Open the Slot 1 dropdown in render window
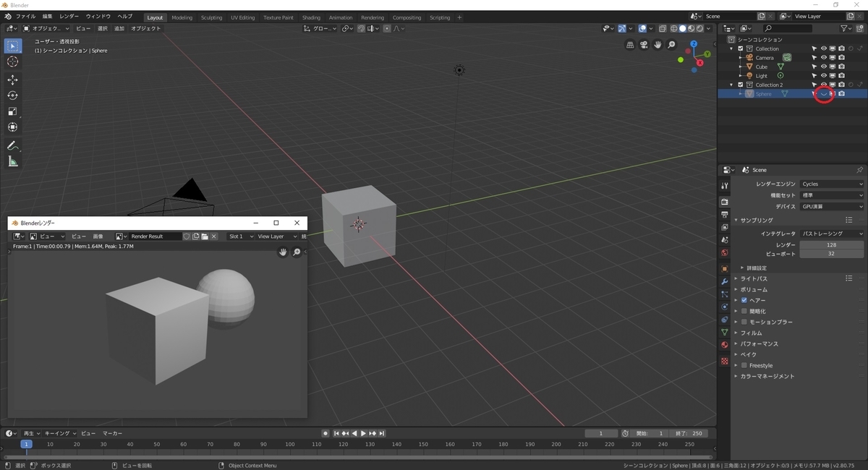 pyautogui.click(x=241, y=236)
